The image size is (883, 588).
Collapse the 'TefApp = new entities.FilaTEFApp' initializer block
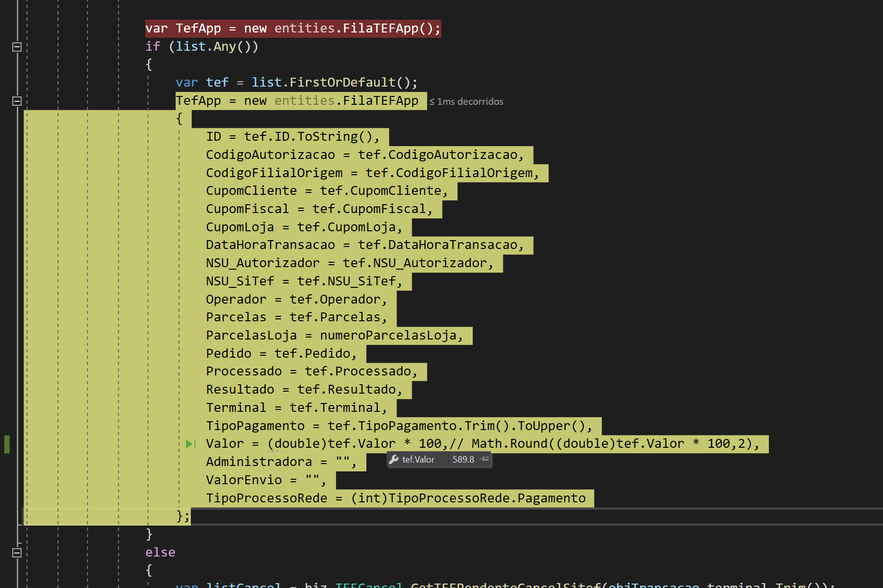click(17, 101)
